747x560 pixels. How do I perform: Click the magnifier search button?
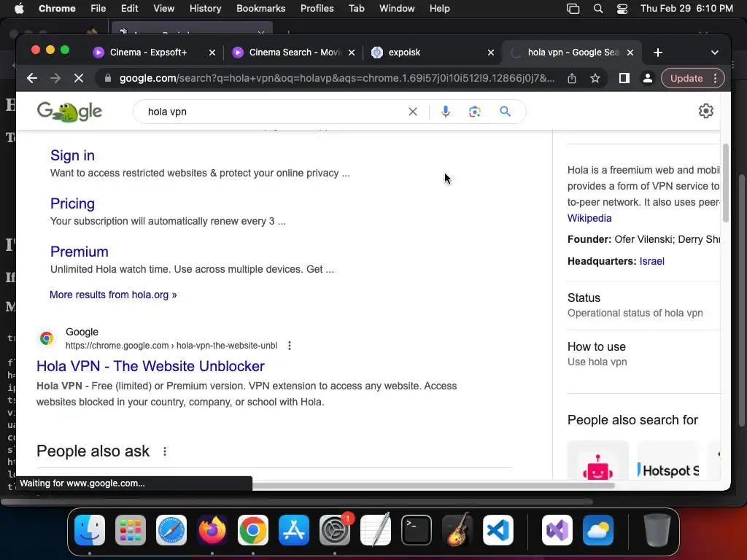(x=505, y=112)
